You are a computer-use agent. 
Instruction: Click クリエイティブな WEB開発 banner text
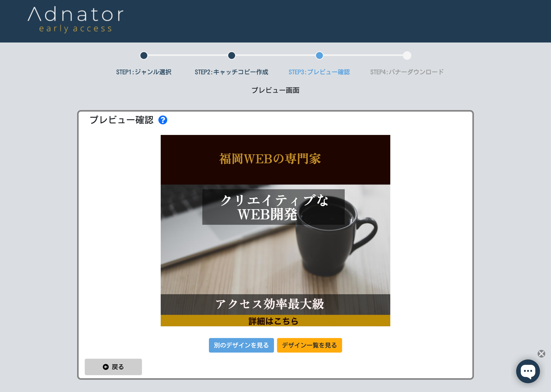tap(274, 207)
